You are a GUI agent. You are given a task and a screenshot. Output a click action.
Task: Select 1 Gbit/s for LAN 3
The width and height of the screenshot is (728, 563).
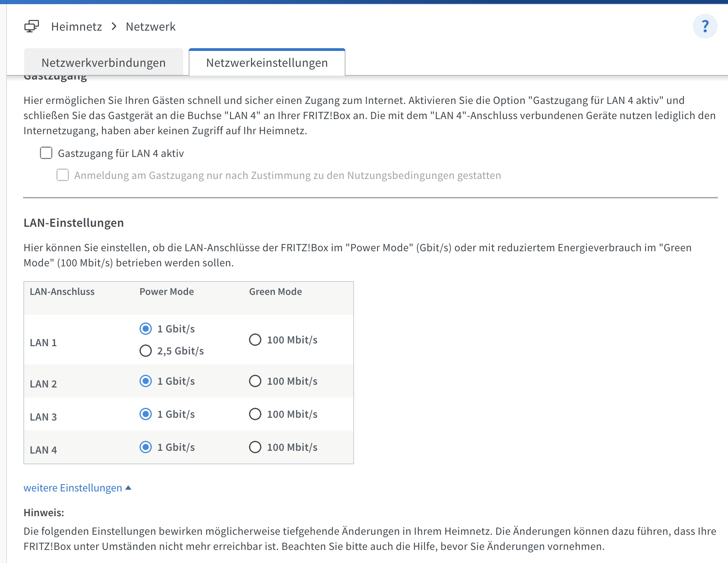[146, 414]
